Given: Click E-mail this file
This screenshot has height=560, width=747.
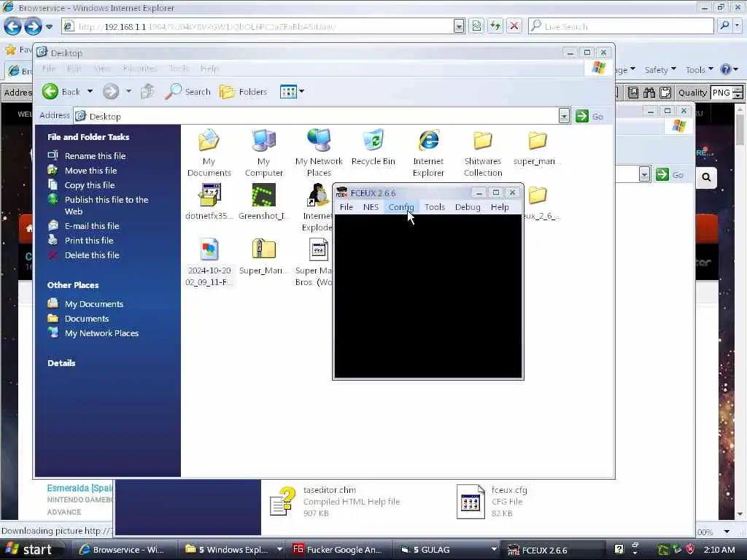Looking at the screenshot, I should tap(92, 226).
